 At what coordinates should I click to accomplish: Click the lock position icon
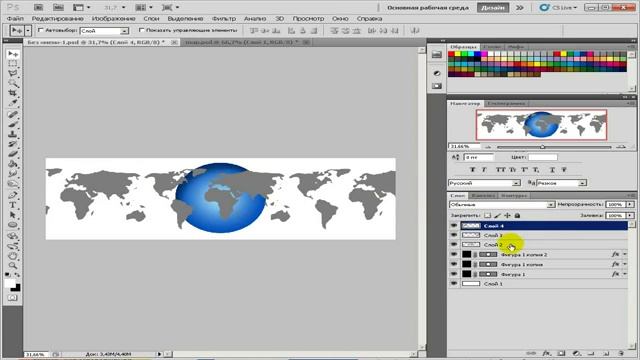pos(507,215)
